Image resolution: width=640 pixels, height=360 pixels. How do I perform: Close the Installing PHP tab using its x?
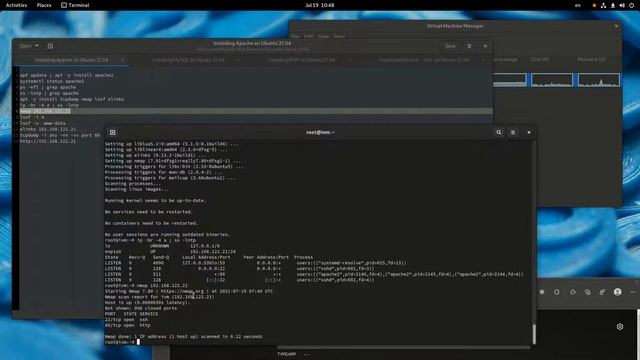tap(350, 60)
